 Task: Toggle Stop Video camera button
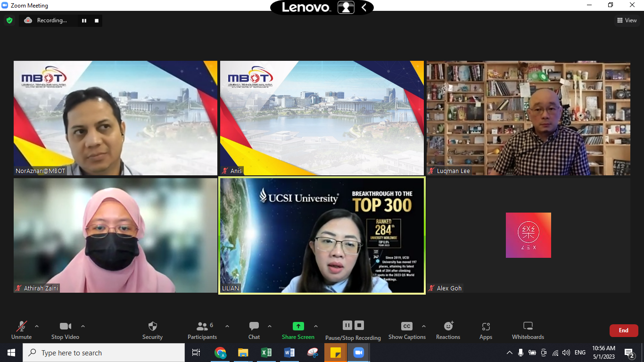65,326
